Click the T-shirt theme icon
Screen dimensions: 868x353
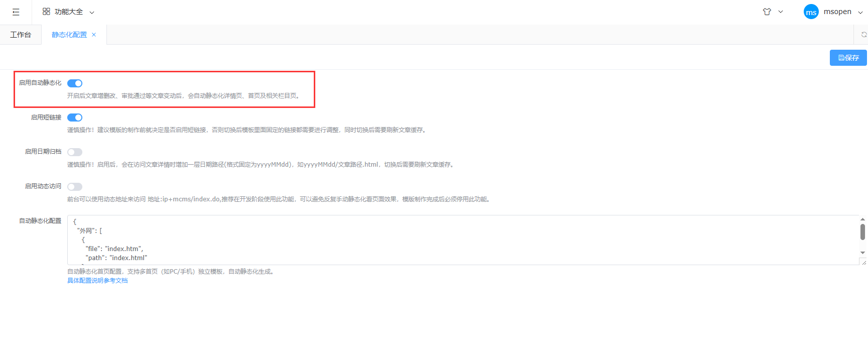point(767,12)
